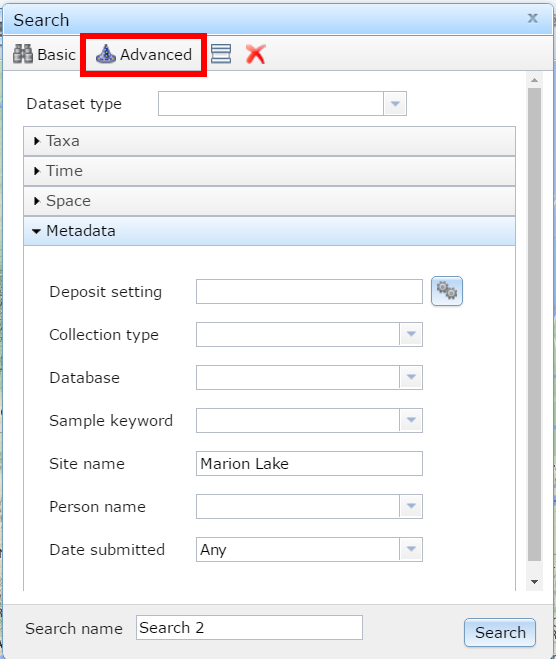Collapse the Metadata section
This screenshot has height=659, width=556.
tap(269, 231)
